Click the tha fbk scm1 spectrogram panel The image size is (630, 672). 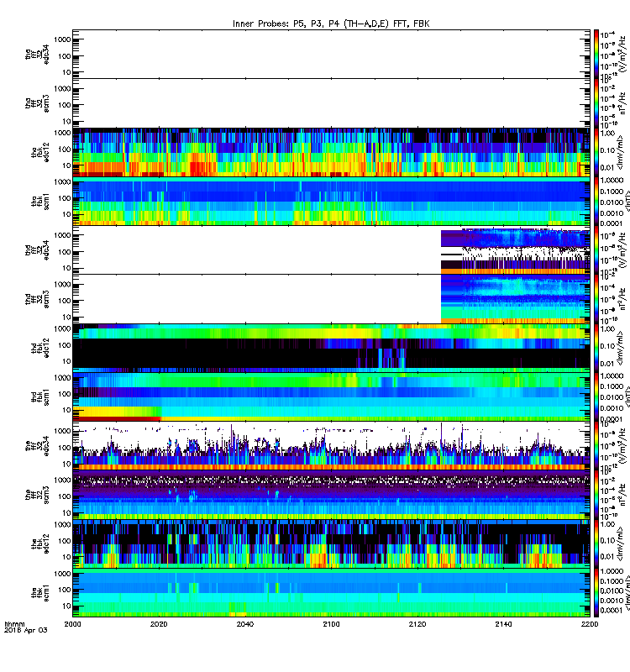(x=331, y=201)
